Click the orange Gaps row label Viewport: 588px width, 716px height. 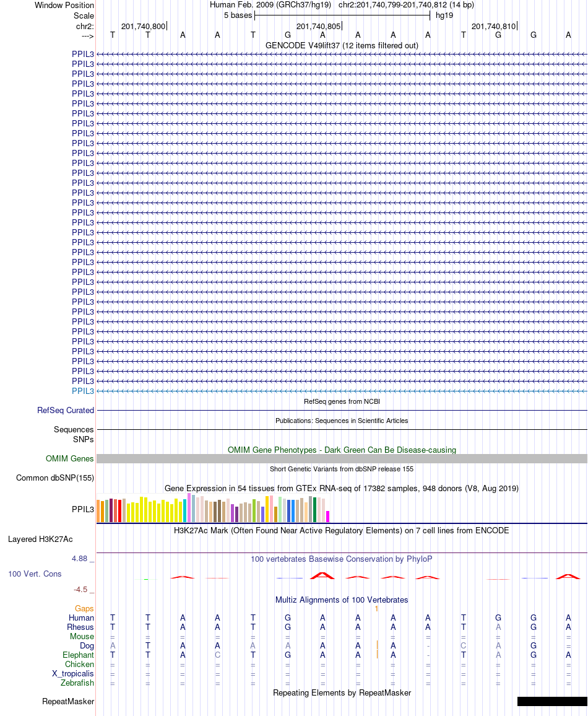84,609
